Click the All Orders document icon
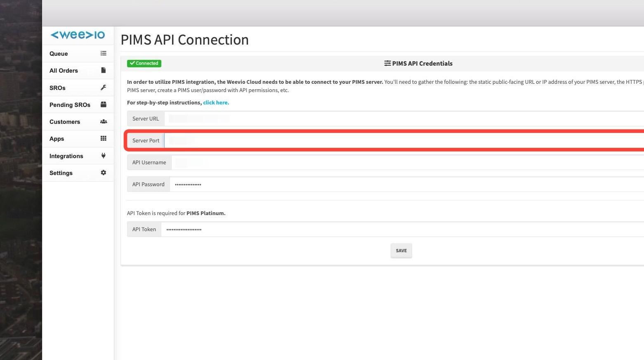Screen dimensions: 644x360 pos(104,70)
